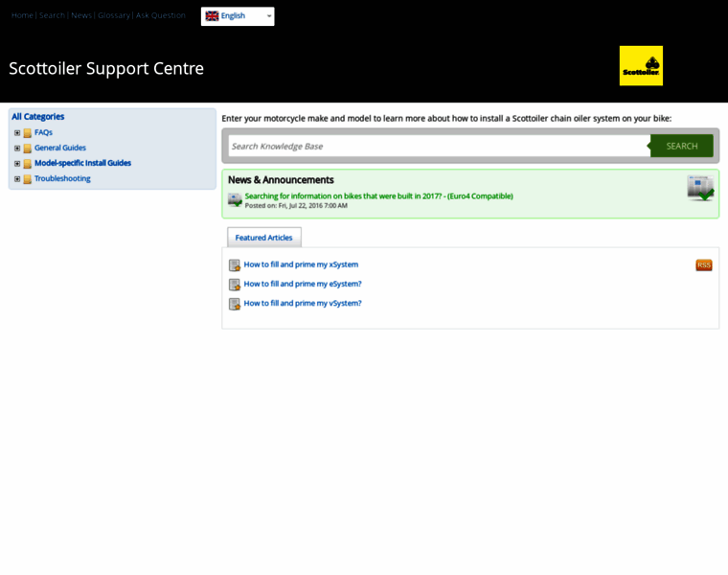Open 'How to fill and prime my xSystem'
Screen dimensions: 728x575
(301, 264)
